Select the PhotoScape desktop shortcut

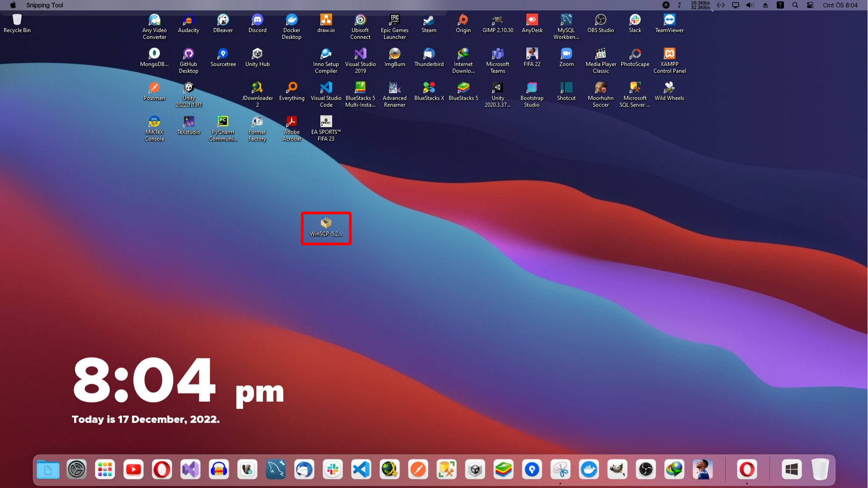pos(635,57)
